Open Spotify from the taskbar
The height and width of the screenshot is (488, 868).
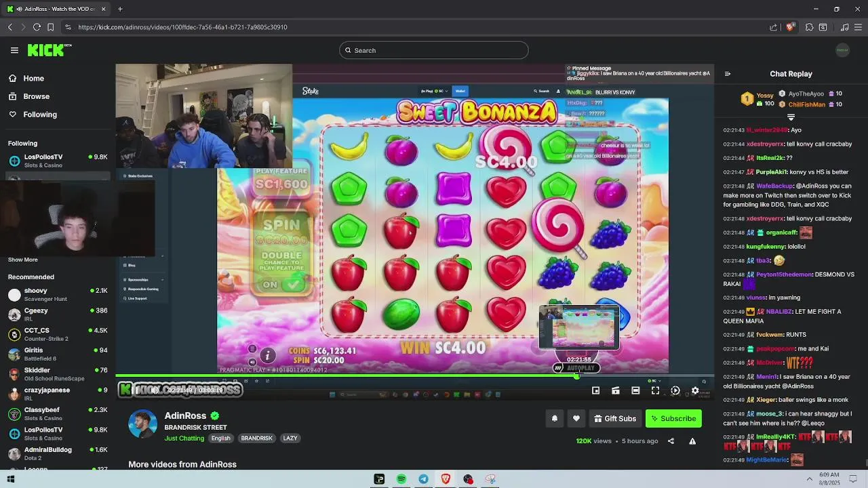(x=401, y=479)
